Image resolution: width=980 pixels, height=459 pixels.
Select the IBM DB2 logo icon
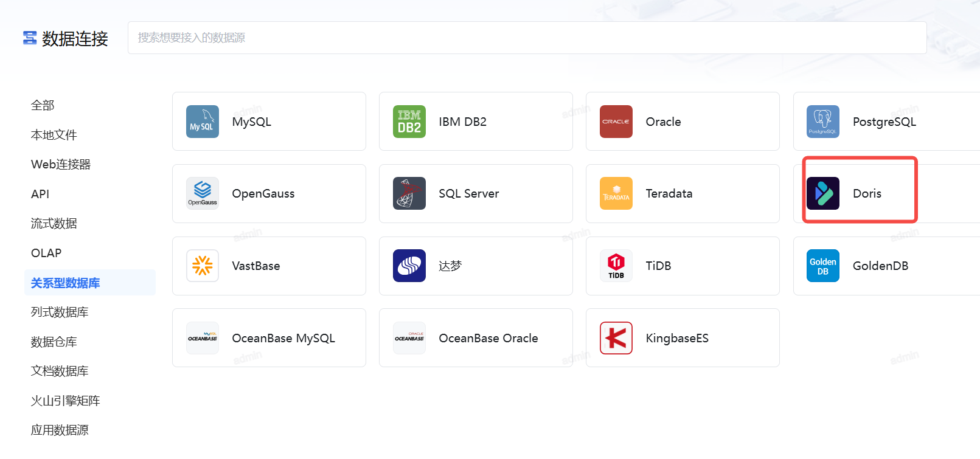tap(409, 122)
